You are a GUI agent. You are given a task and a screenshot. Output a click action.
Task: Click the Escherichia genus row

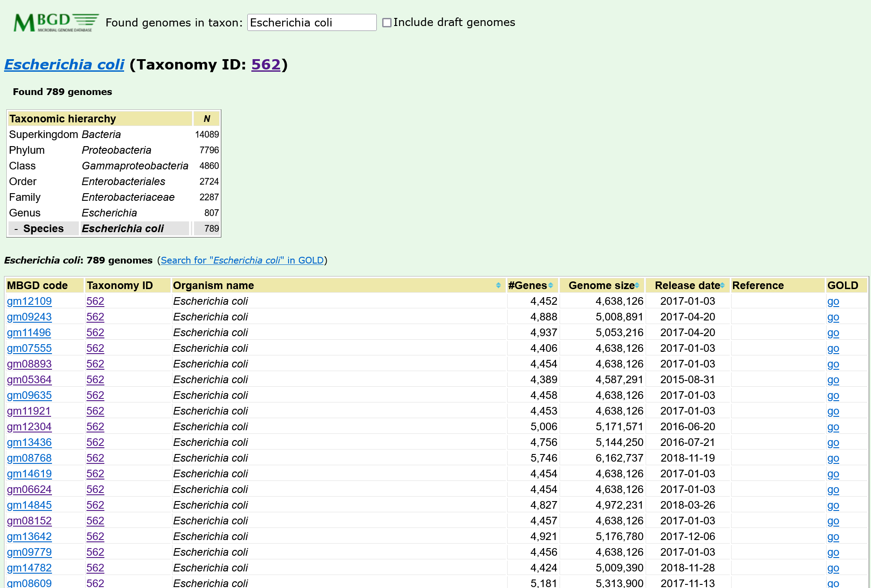[x=109, y=213]
